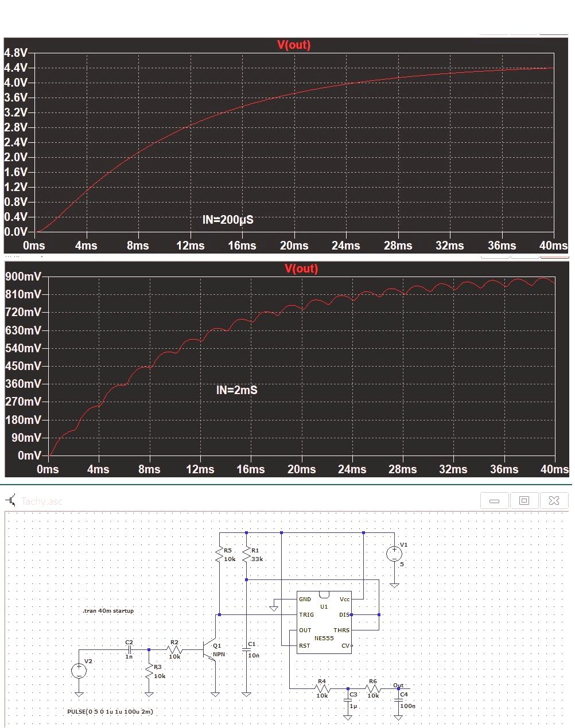Click the Tachy.asc window title

click(42, 501)
